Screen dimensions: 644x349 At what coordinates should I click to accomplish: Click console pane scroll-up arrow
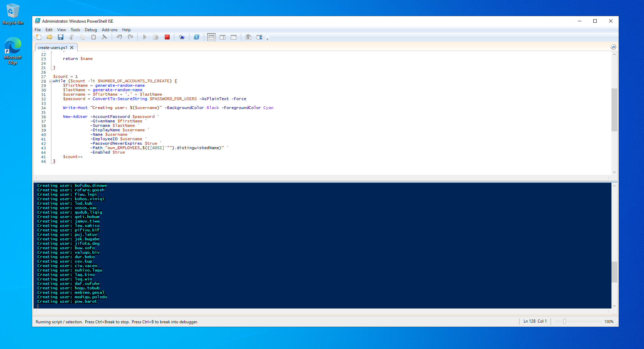pyautogui.click(x=614, y=186)
